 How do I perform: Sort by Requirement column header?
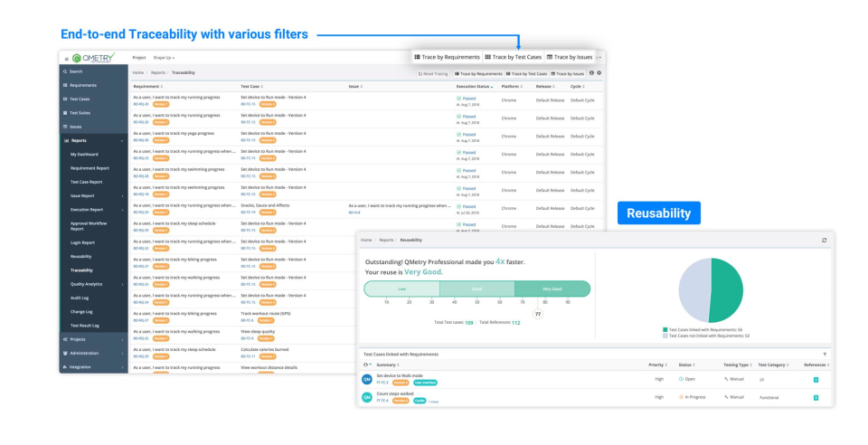pyautogui.click(x=147, y=86)
